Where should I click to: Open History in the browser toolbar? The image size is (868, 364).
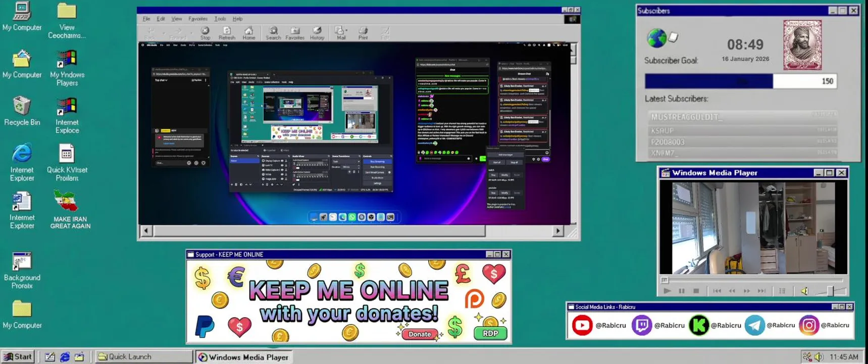coord(317,33)
